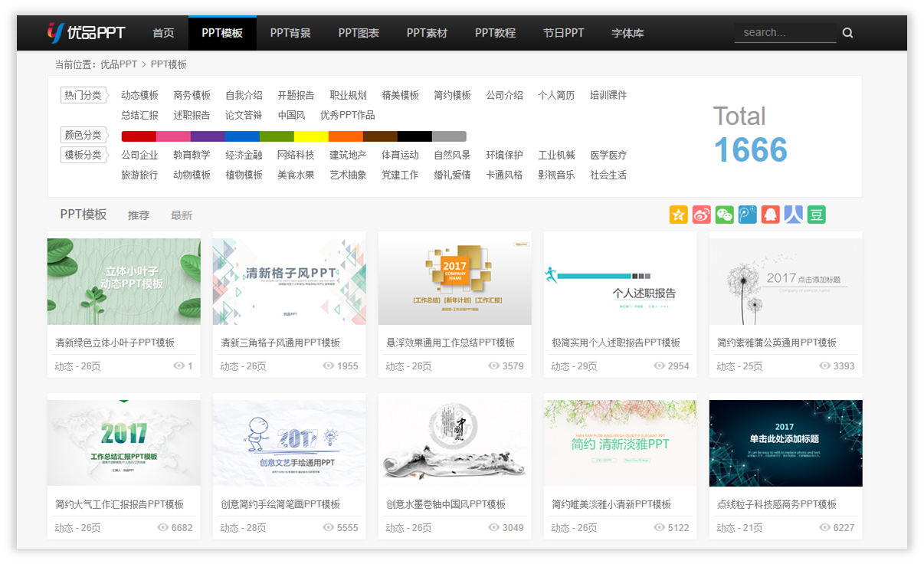The image size is (924, 564).
Task: Switch to 最新 template sorting
Action: 181,215
